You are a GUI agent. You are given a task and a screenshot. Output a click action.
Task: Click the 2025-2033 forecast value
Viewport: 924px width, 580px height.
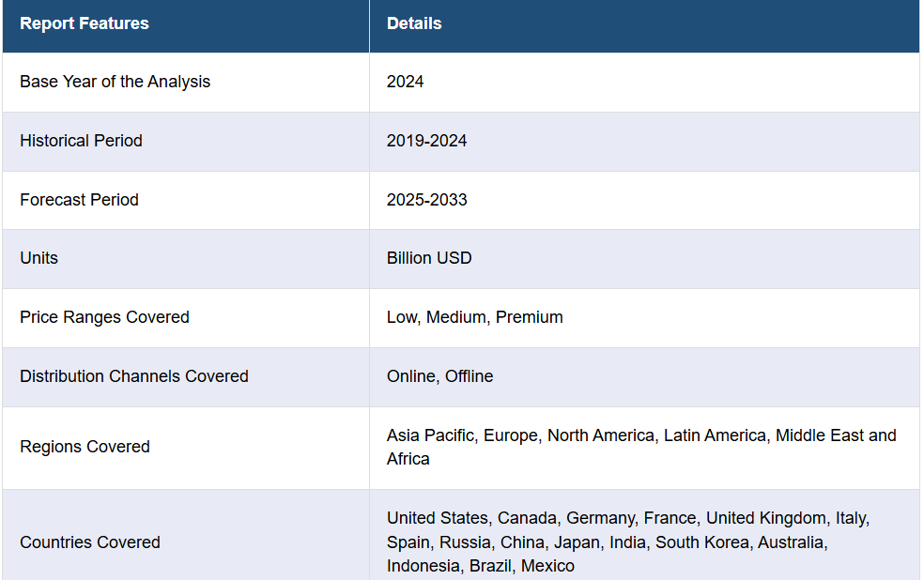426,200
